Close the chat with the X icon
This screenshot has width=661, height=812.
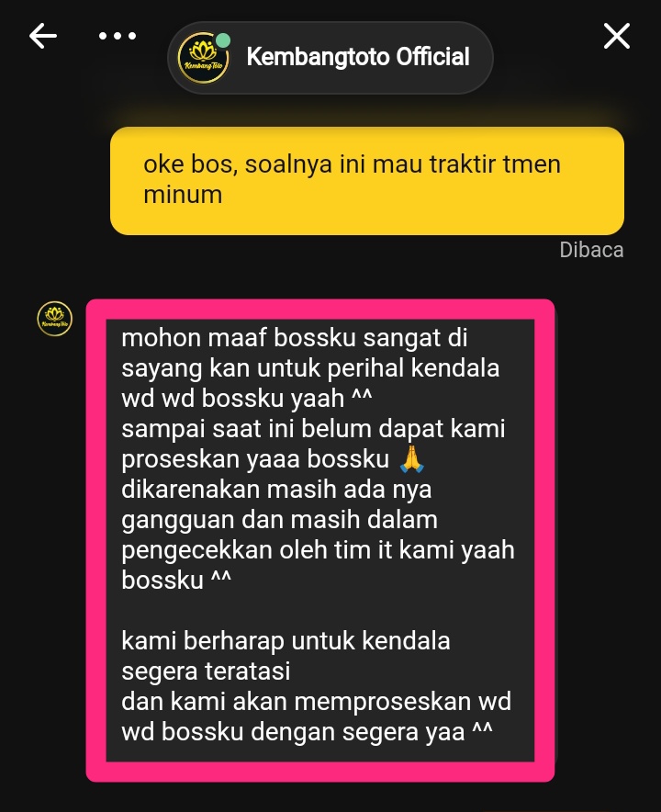[x=617, y=36]
